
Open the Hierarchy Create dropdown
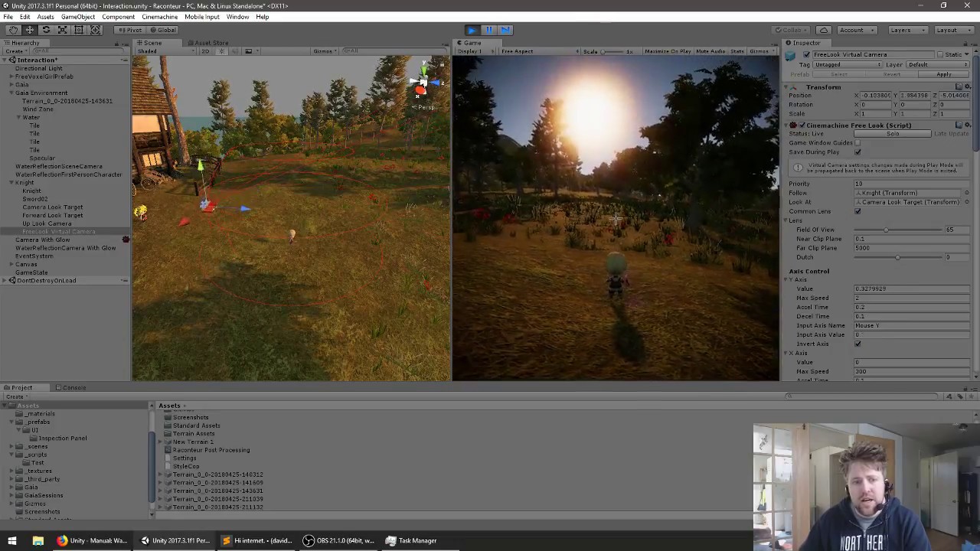pos(16,51)
